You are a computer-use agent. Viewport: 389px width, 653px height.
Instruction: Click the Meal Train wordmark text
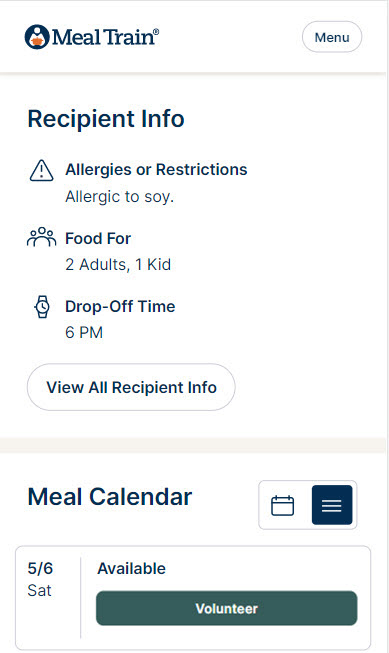[105, 37]
